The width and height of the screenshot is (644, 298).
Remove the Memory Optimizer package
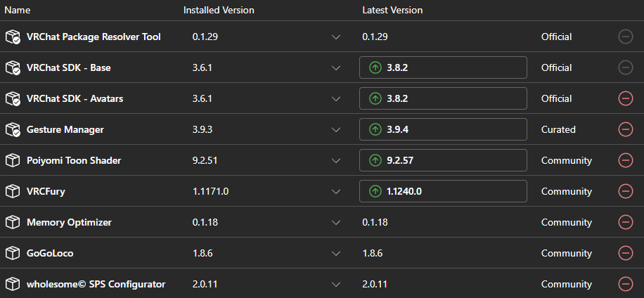pyautogui.click(x=625, y=223)
